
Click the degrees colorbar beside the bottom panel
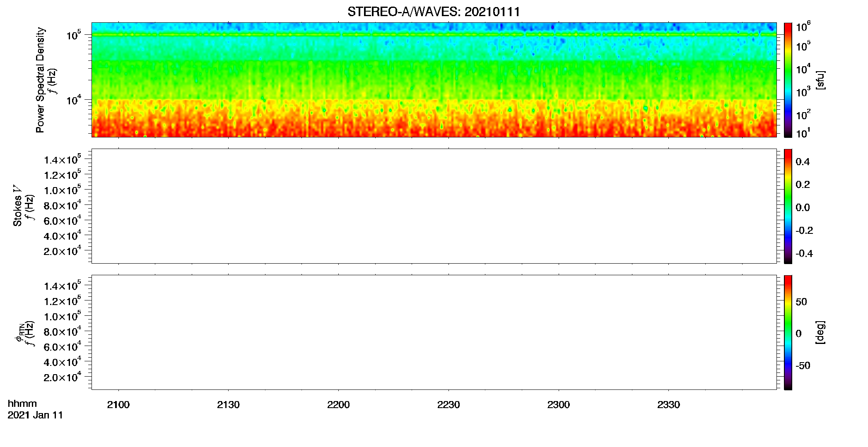tap(788, 332)
